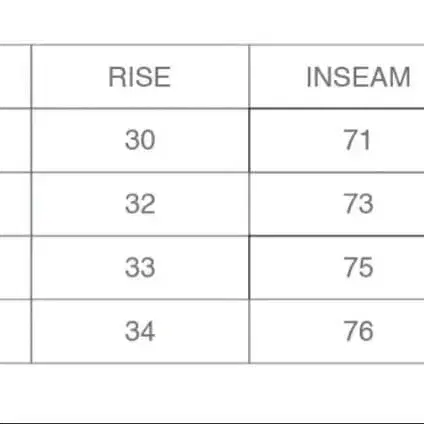The height and width of the screenshot is (424, 424).
Task: Click the rise value 30 cell
Action: [140, 140]
